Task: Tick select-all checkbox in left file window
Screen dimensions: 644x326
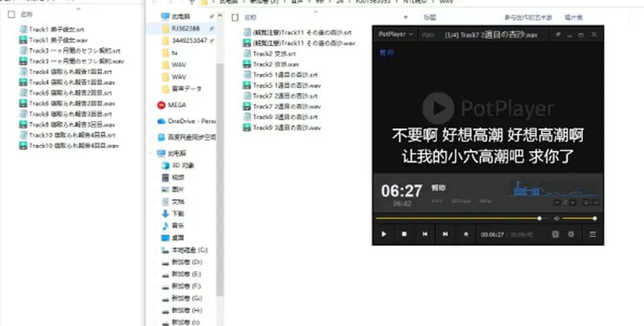Action: pyautogui.click(x=11, y=14)
